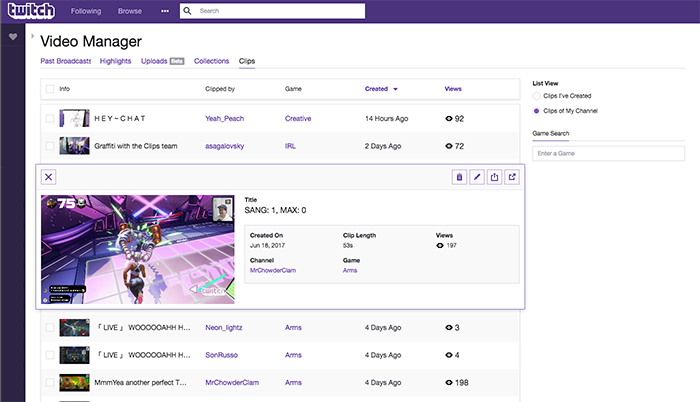700x402 pixels.
Task: Focus the top Search field
Action: tap(272, 11)
